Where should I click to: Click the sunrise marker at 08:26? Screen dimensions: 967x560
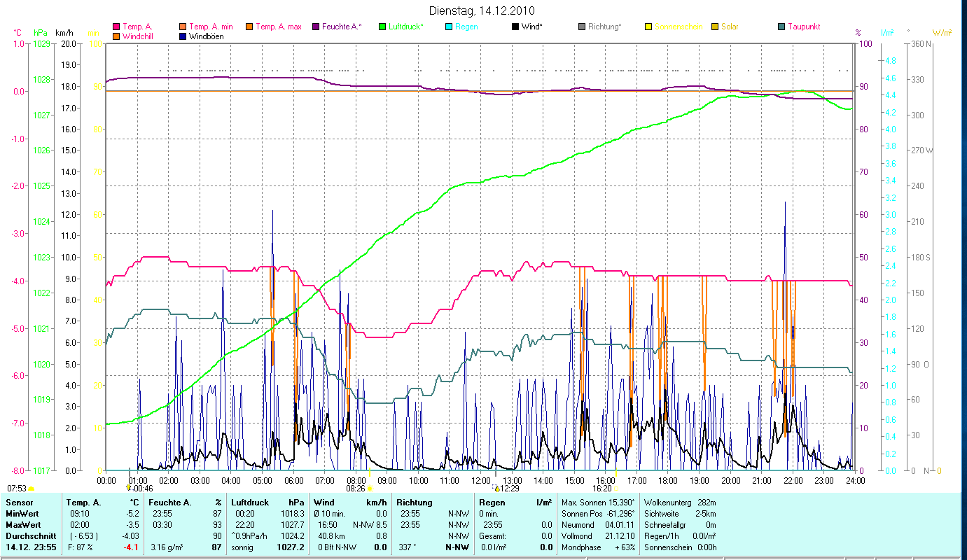370,489
